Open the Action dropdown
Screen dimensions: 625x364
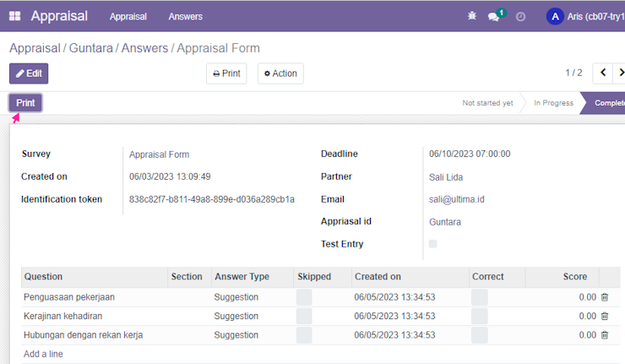click(280, 73)
